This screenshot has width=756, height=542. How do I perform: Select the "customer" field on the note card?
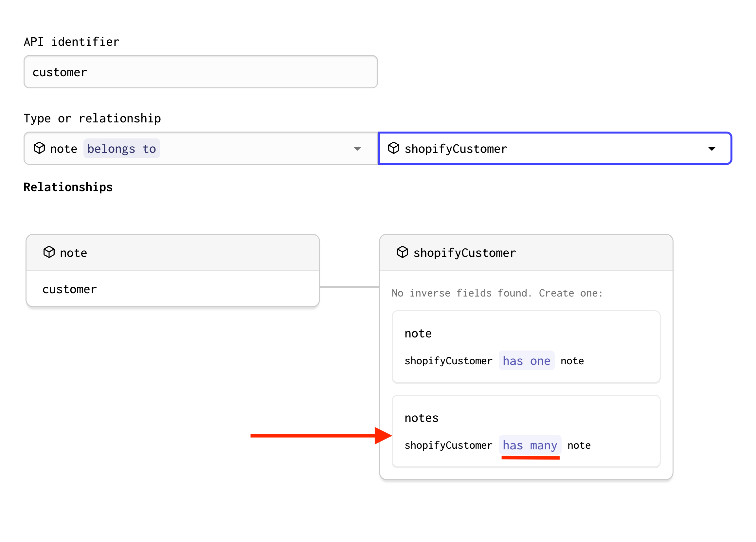pyautogui.click(x=70, y=289)
